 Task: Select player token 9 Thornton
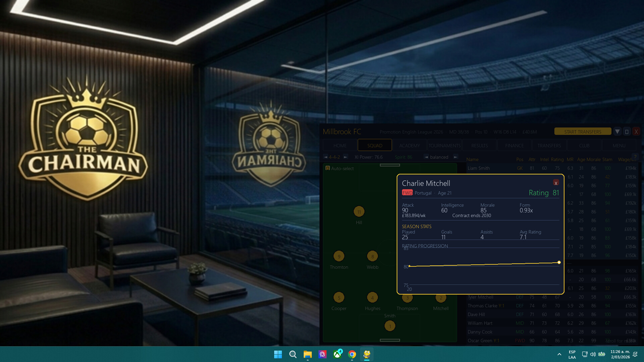coord(339,256)
